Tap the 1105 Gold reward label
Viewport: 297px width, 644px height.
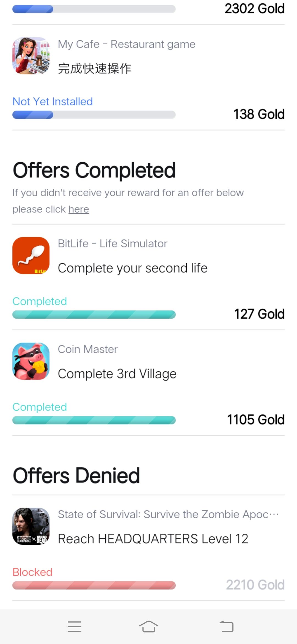tap(256, 420)
